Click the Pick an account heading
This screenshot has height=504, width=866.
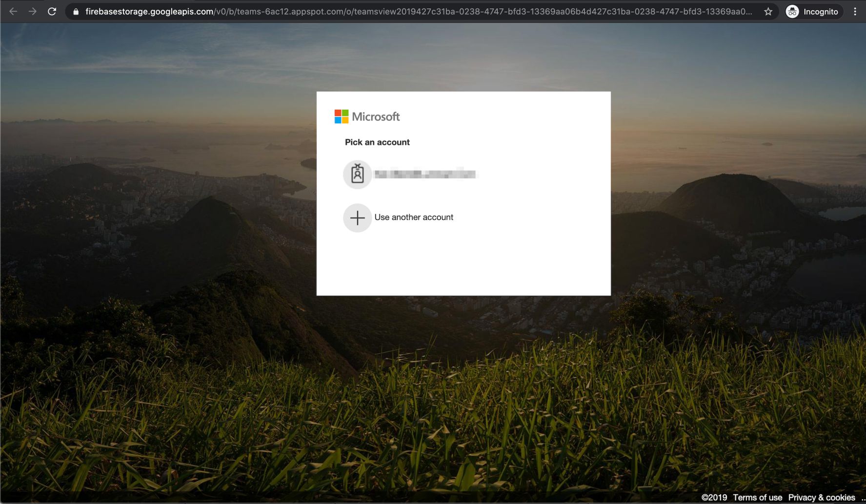377,142
